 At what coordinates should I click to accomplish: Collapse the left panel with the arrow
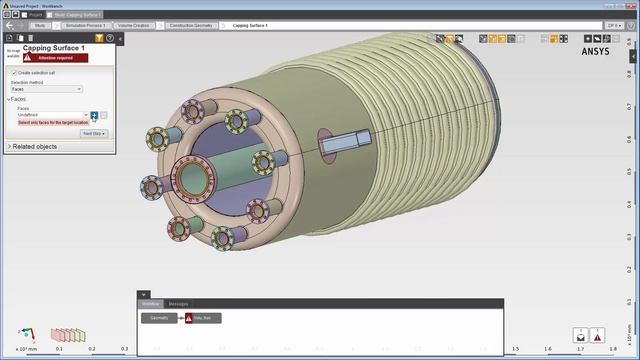pos(120,39)
